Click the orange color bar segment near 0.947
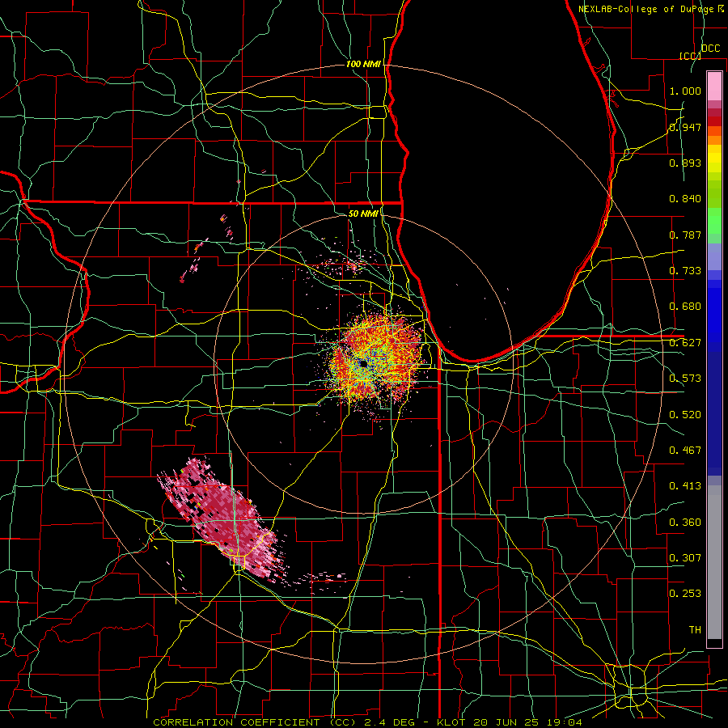This screenshot has width=728, height=728. pyautogui.click(x=714, y=131)
